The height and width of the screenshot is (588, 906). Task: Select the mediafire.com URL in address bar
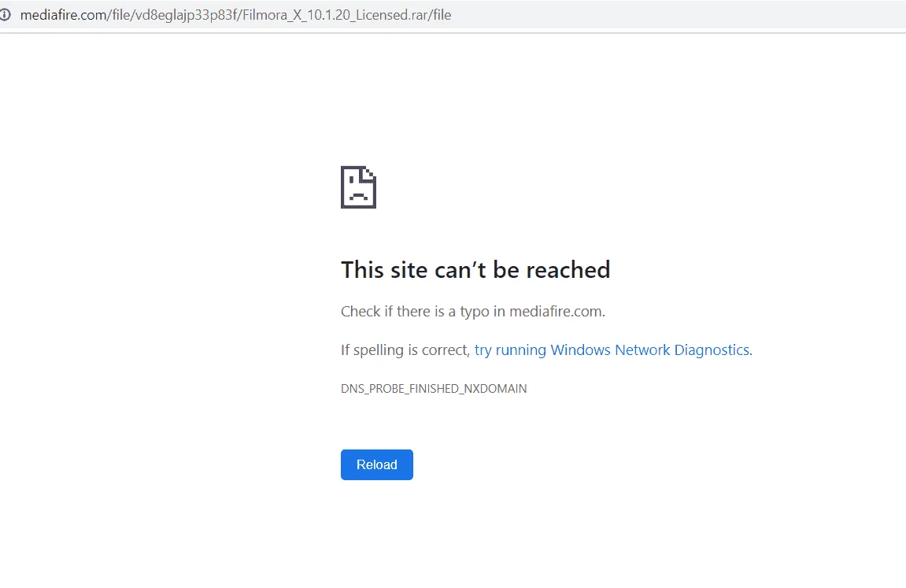click(x=235, y=15)
